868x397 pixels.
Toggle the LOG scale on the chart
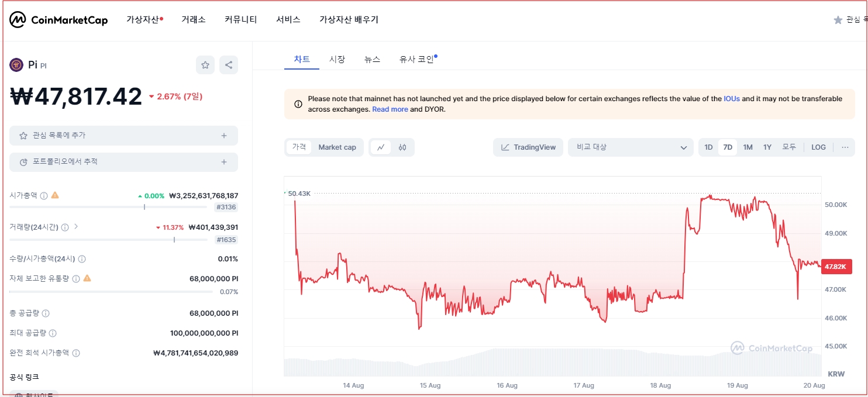coord(818,147)
